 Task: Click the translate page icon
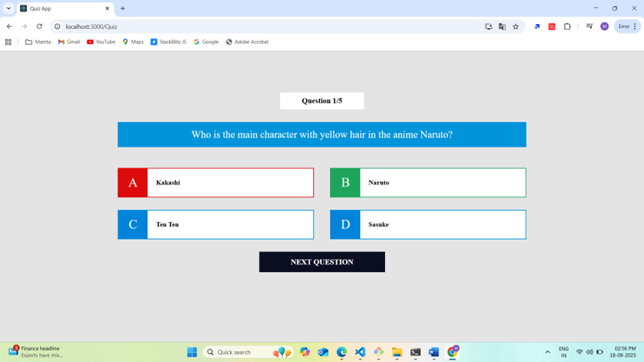click(x=502, y=27)
